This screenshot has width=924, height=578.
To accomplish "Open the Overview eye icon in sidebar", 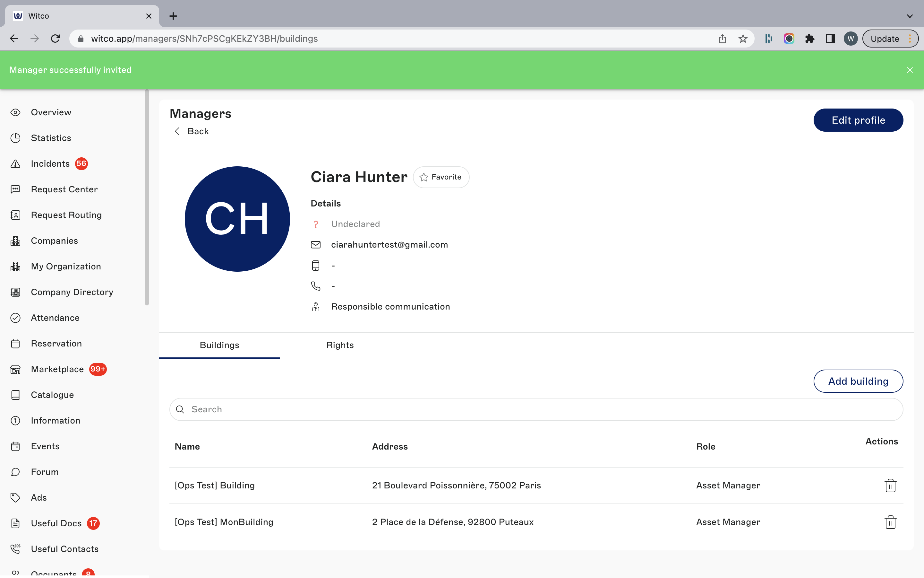I will tap(15, 112).
